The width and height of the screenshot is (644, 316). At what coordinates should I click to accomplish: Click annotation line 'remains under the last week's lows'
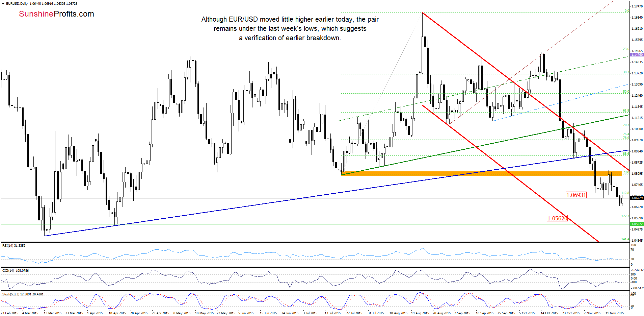coord(290,29)
